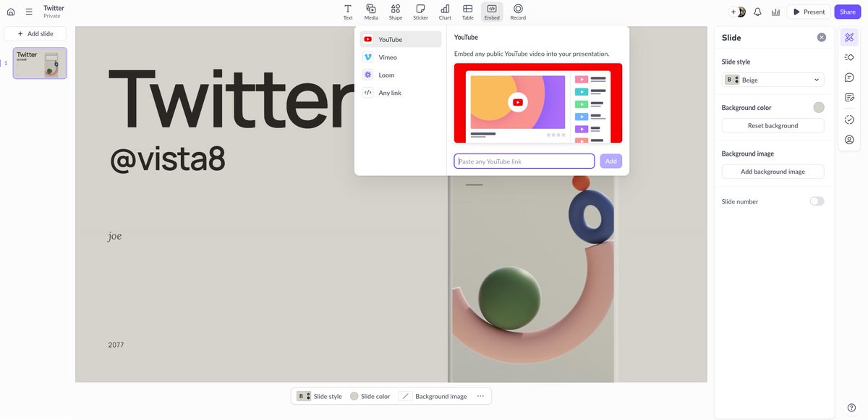Choose Loom embed option

(401, 75)
